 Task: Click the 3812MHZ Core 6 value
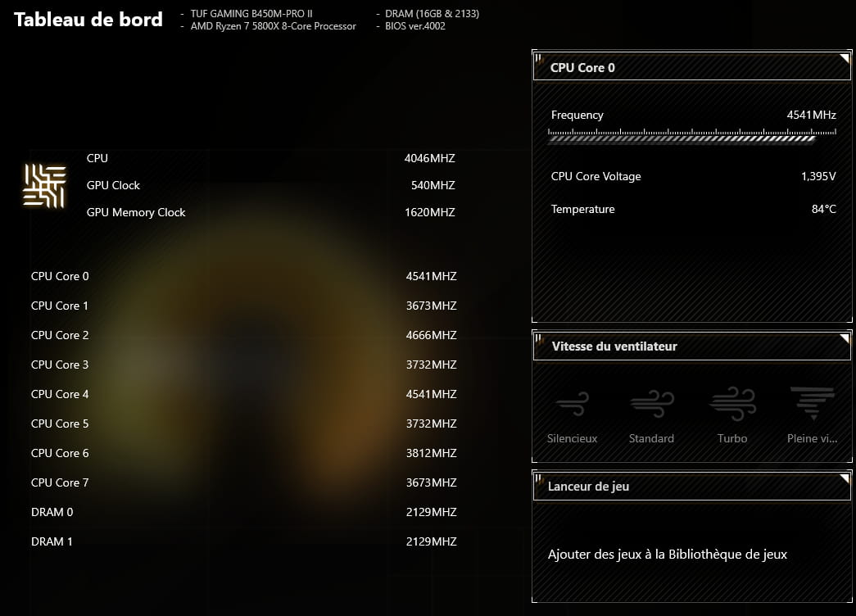tap(431, 453)
